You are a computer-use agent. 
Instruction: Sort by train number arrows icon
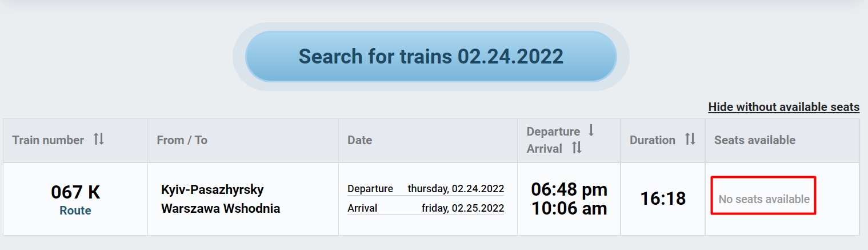(x=99, y=139)
